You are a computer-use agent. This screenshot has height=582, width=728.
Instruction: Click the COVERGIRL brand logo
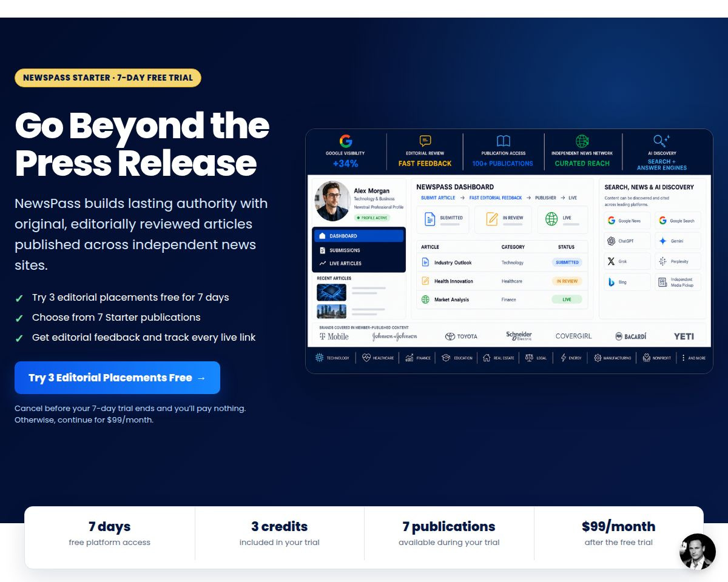tap(574, 336)
